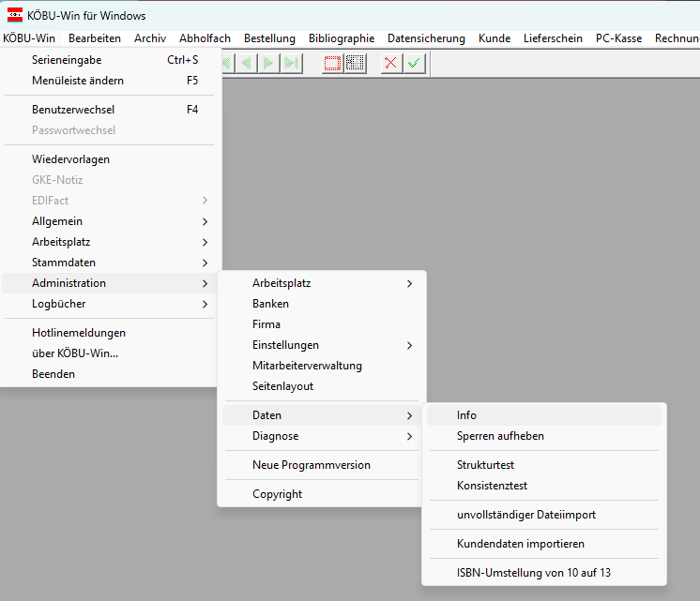Open the Logbücher submenu
This screenshot has height=601, width=700.
(110, 304)
